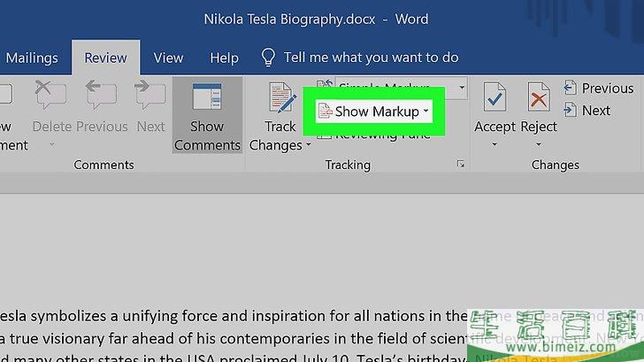Jump to Previous change
The image size is (644, 362).
599,89
